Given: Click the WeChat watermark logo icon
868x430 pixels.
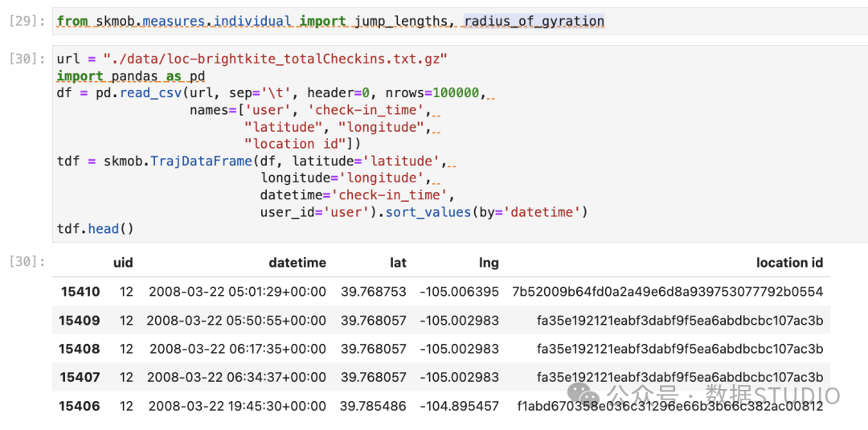Looking at the screenshot, I should pyautogui.click(x=584, y=394).
